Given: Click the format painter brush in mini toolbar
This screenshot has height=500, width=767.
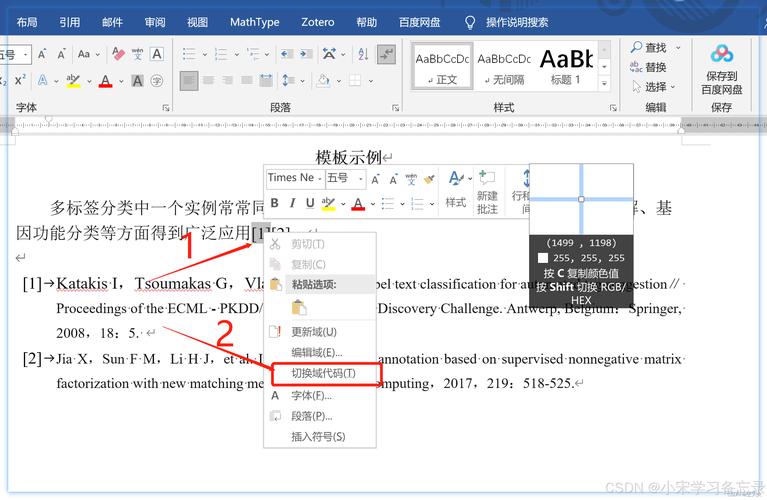Looking at the screenshot, I should [x=429, y=179].
